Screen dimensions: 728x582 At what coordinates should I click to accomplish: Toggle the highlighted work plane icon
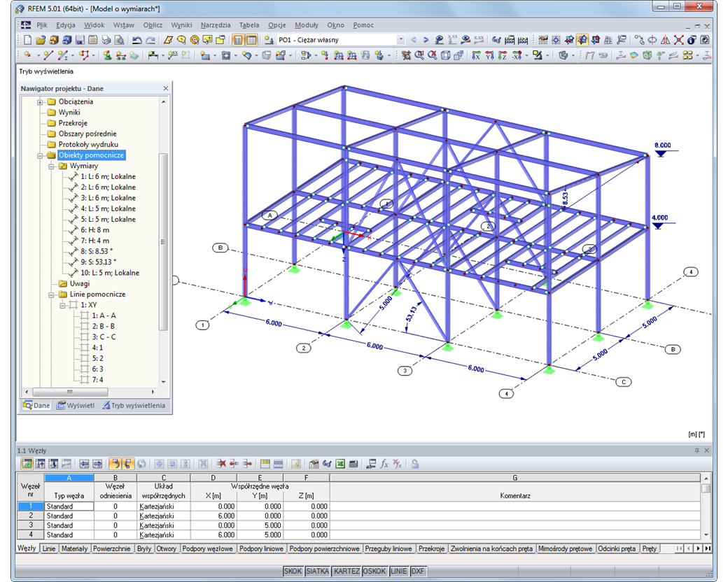click(582, 40)
